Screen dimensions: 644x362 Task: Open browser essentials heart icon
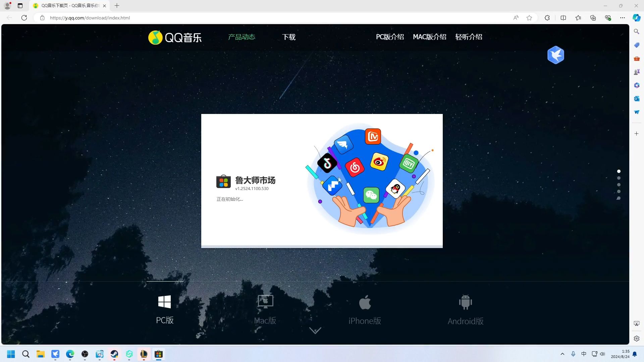[x=608, y=18]
